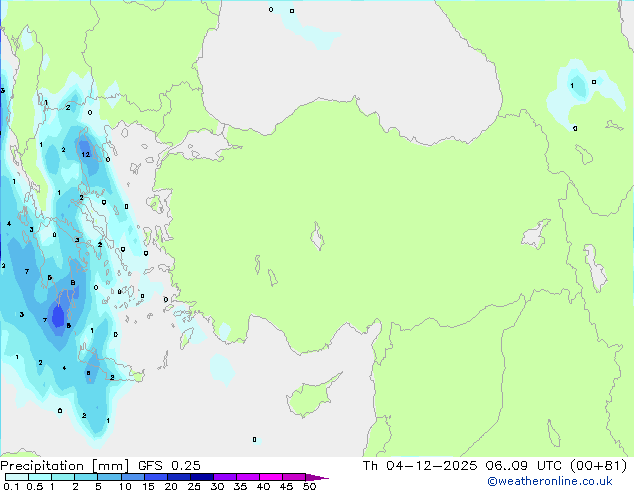Select the legend swatch between 30 and 35
The height and width of the screenshot is (490, 634).
coord(225,477)
